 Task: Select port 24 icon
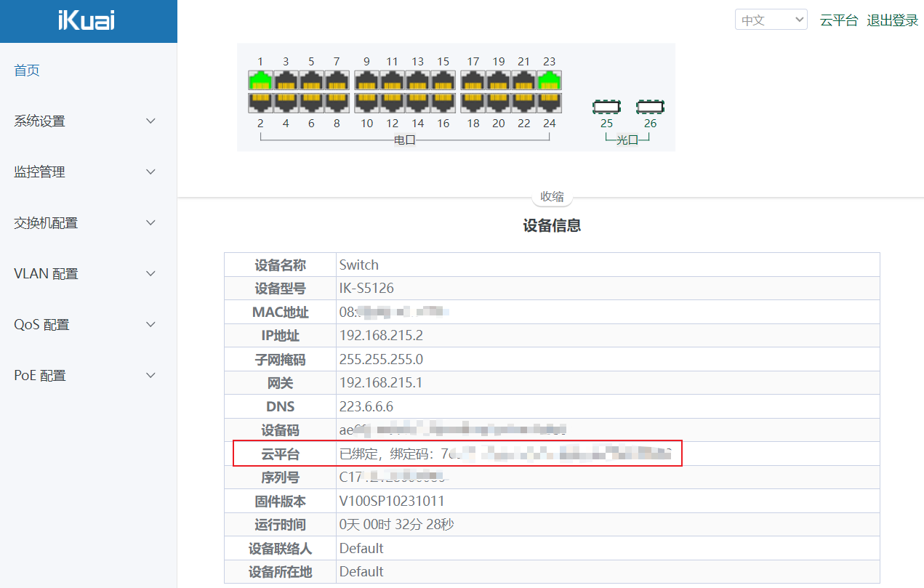(550, 102)
